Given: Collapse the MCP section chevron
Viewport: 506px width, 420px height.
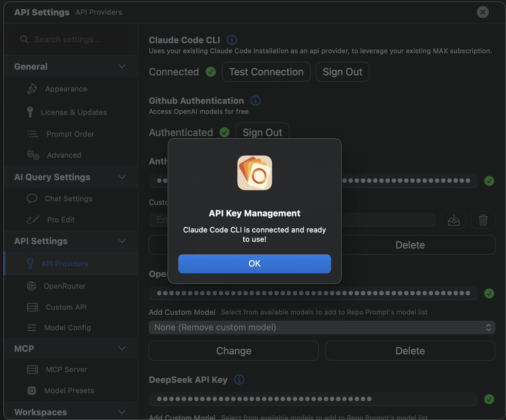Looking at the screenshot, I should pos(122,348).
